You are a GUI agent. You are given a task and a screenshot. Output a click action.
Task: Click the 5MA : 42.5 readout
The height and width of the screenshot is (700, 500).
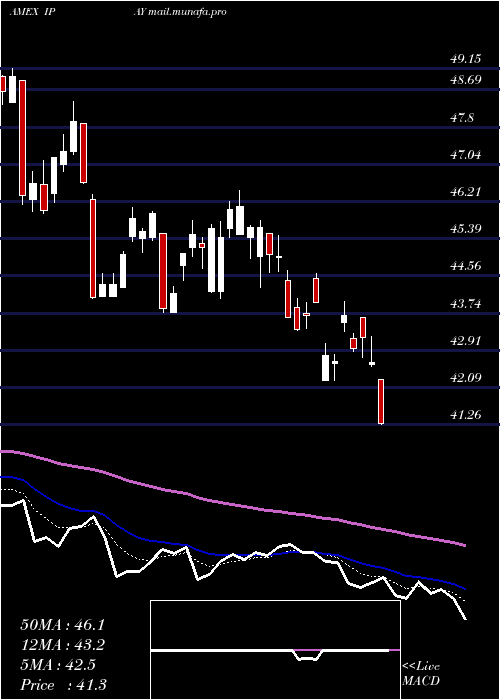[x=58, y=665]
